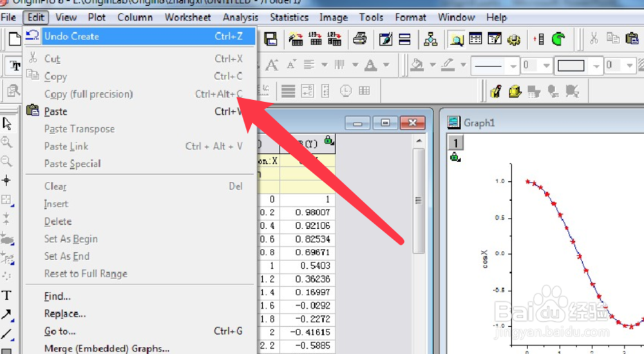
Task: Choose Find... in the Edit menu
Action: pos(140,296)
